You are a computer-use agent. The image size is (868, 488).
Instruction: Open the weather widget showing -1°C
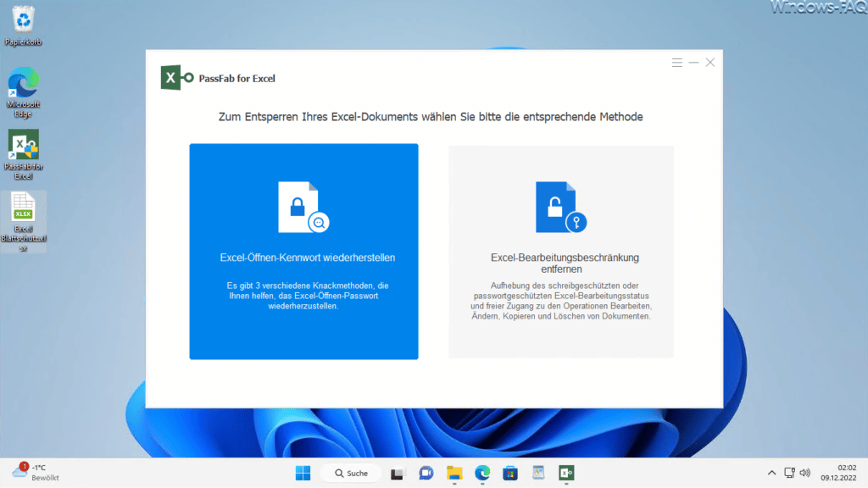(x=36, y=473)
